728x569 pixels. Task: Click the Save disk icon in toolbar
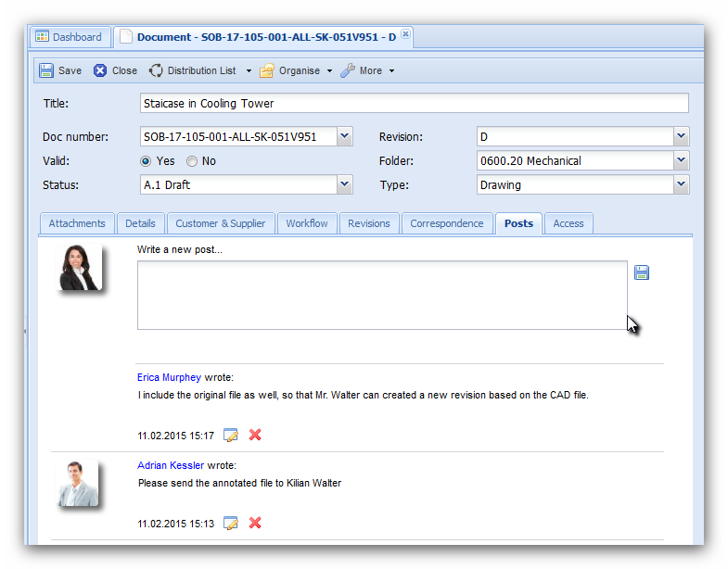click(x=46, y=70)
